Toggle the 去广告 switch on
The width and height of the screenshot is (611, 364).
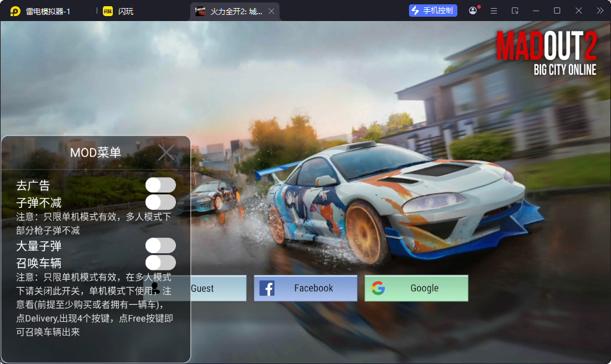pyautogui.click(x=160, y=185)
